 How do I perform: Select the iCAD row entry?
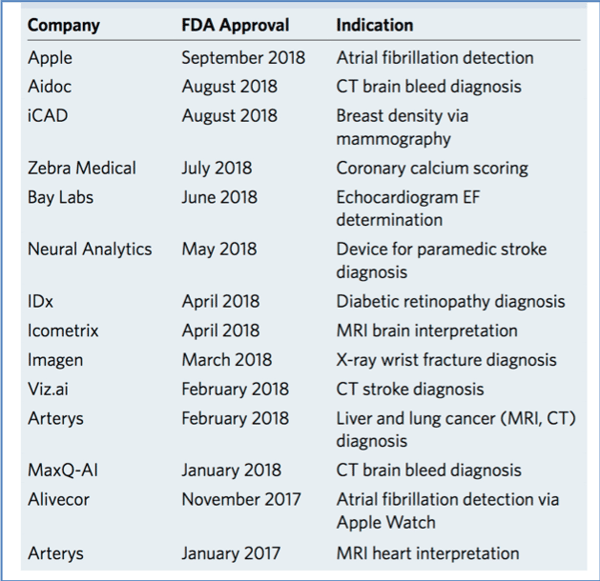pos(48,116)
